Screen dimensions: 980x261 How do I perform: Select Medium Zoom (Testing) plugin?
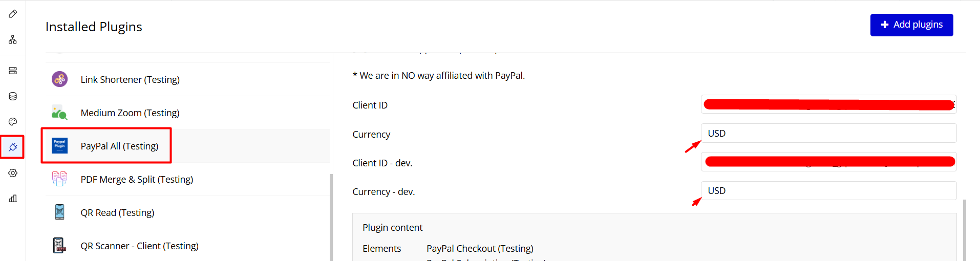[130, 113]
